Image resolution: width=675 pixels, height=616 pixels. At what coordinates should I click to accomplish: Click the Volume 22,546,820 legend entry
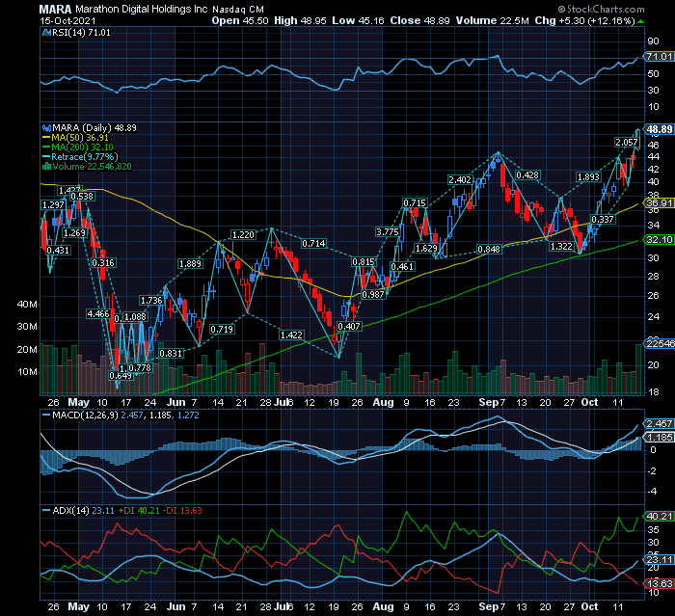coord(92,167)
